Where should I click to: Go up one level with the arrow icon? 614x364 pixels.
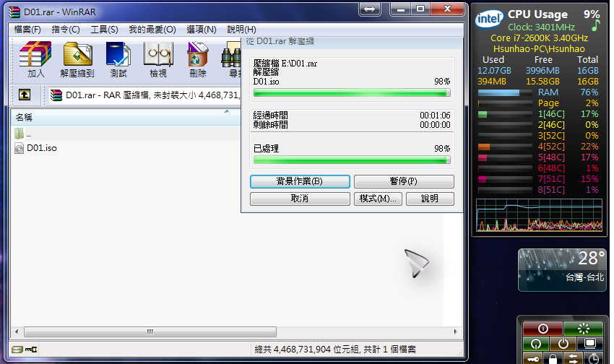click(25, 95)
